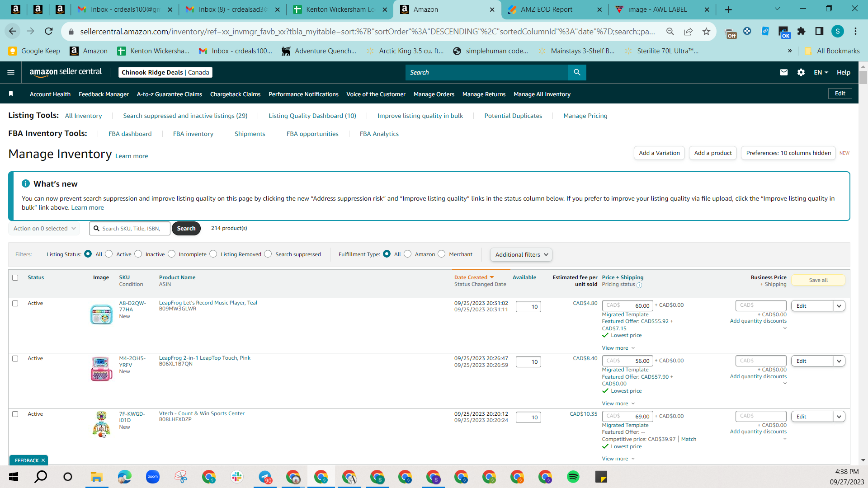The image size is (868, 488).
Task: Open the Chrome profile avatar S
Action: (x=838, y=31)
